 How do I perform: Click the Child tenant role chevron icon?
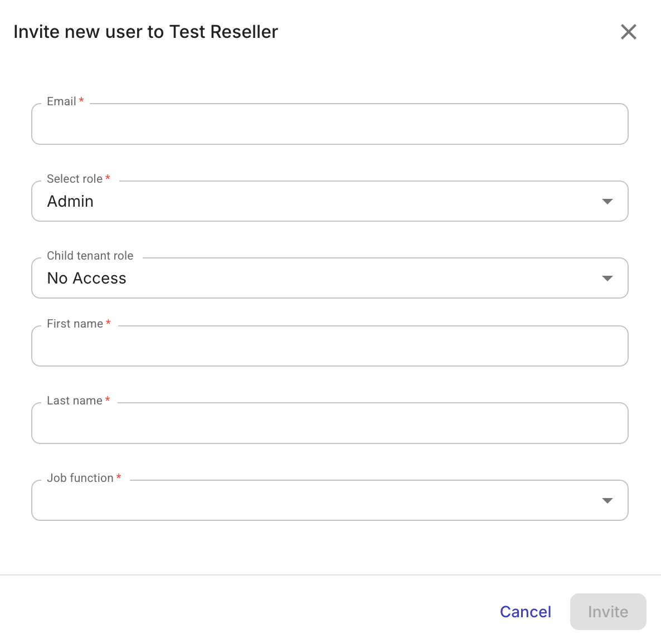(x=607, y=278)
